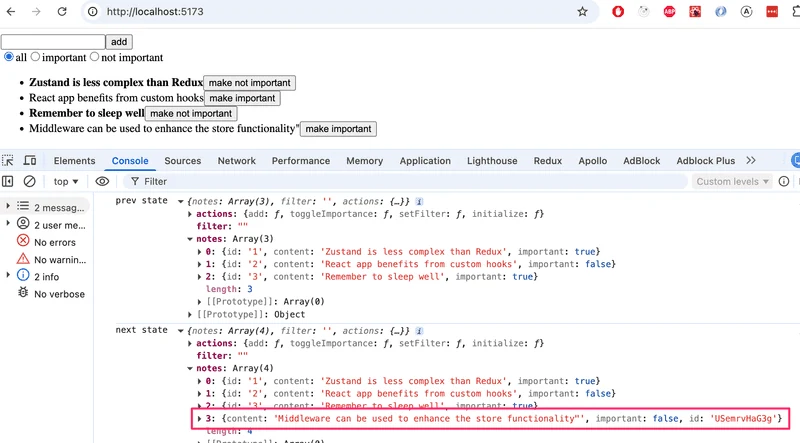
Task: Make 'Remember to sleep well' not important
Action: (x=191, y=113)
